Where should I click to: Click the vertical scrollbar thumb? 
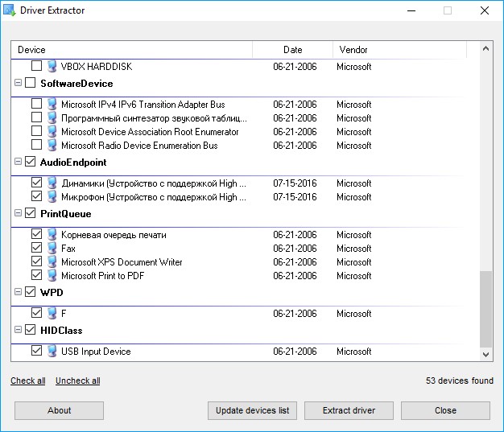pos(485,309)
